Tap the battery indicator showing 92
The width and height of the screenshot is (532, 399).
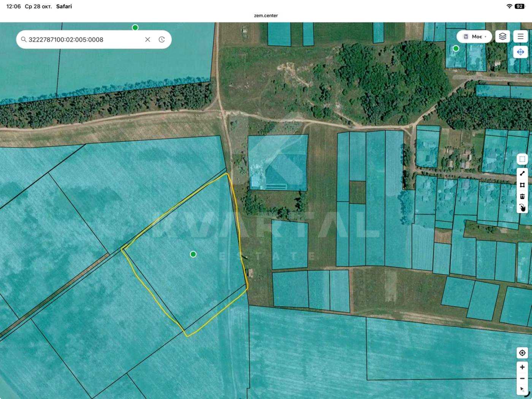[520, 6]
